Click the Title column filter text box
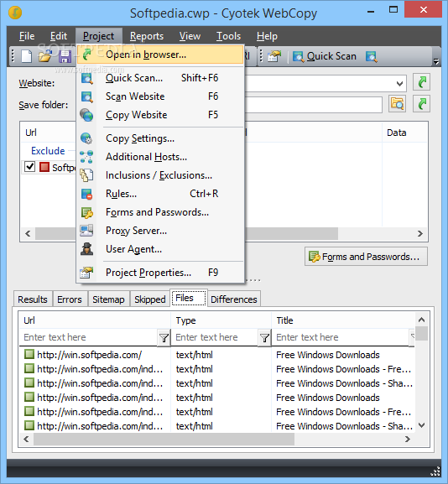The image size is (448, 484). tap(341, 337)
